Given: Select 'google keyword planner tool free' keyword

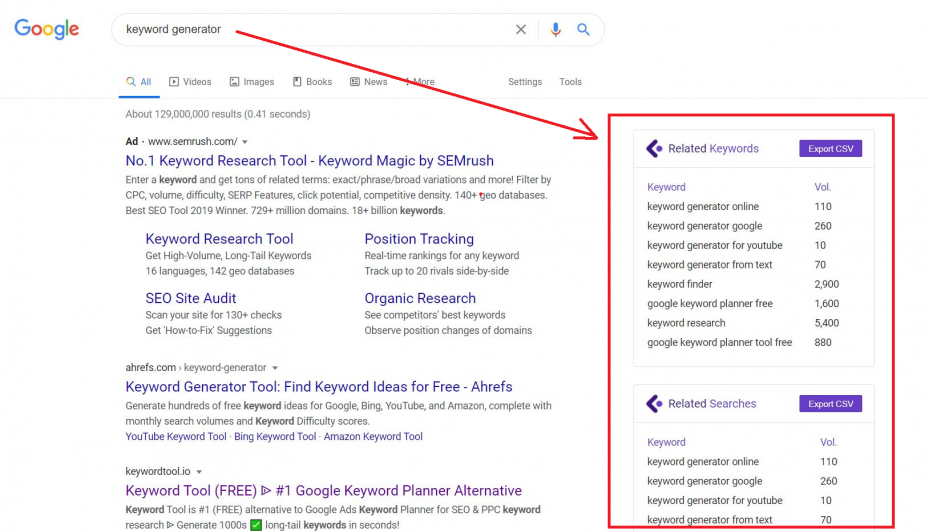Looking at the screenshot, I should [719, 342].
